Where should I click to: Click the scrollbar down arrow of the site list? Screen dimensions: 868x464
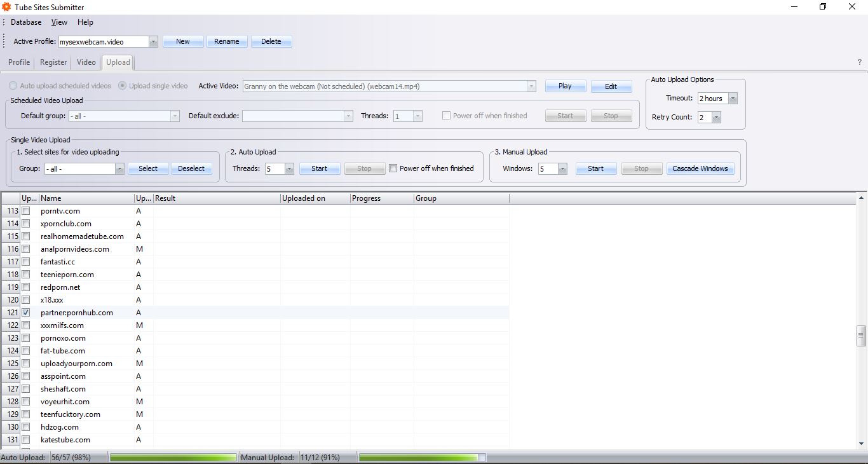click(862, 443)
